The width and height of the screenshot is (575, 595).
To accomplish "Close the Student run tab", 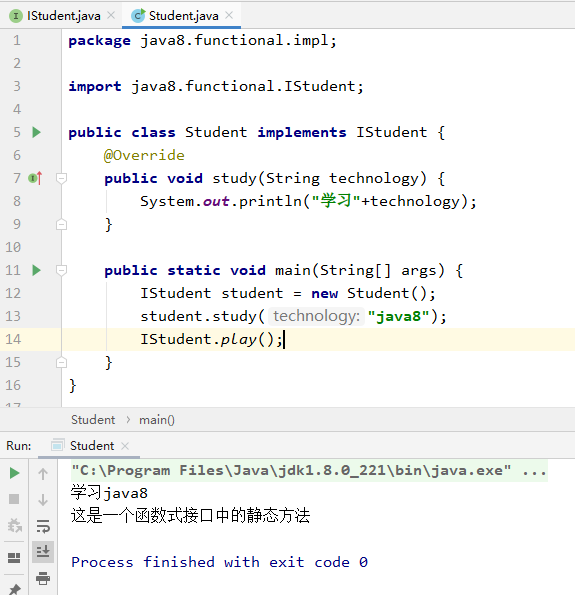I will (x=125, y=446).
